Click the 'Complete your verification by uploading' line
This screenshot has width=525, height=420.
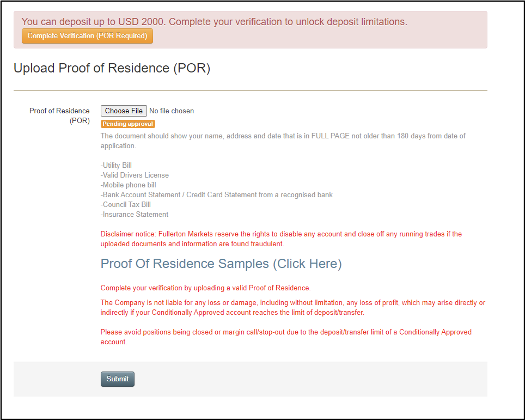205,288
